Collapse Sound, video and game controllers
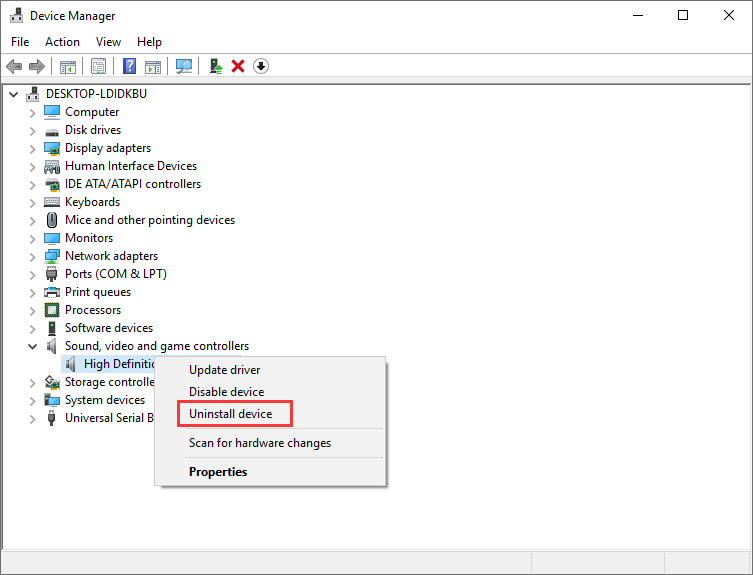 tap(32, 346)
